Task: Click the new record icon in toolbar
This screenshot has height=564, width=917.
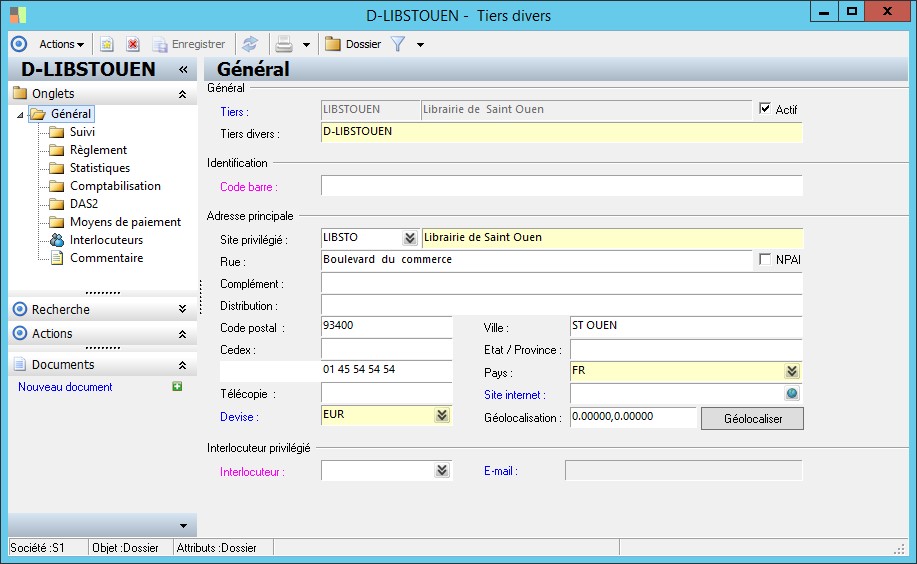Action: pyautogui.click(x=107, y=44)
